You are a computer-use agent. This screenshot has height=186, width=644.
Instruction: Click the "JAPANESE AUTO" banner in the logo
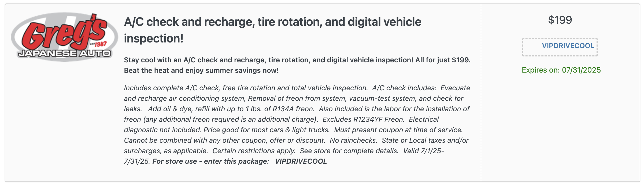(64, 53)
